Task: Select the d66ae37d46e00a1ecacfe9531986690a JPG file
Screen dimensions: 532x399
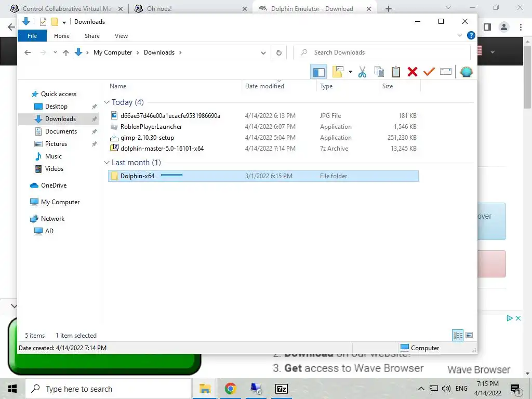Action: pos(263,116)
